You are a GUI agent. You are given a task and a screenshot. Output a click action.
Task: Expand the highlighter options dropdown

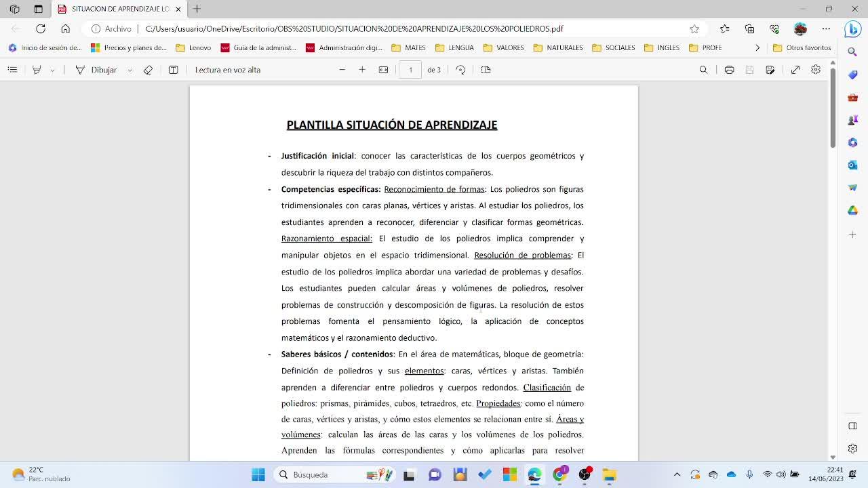(x=52, y=70)
